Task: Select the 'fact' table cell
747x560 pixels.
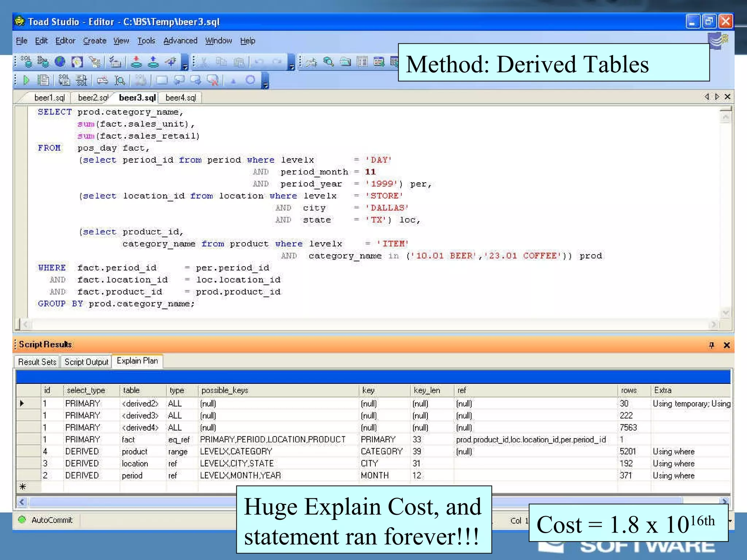Action: (x=143, y=439)
